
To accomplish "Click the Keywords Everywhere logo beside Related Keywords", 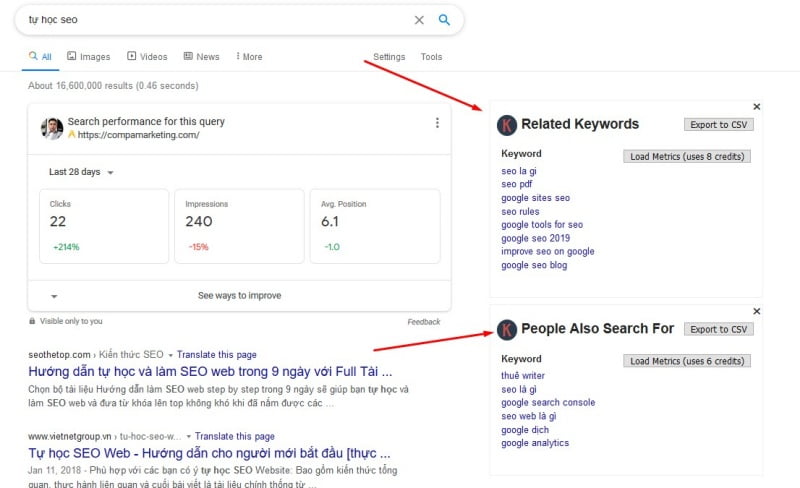I will tap(507, 125).
